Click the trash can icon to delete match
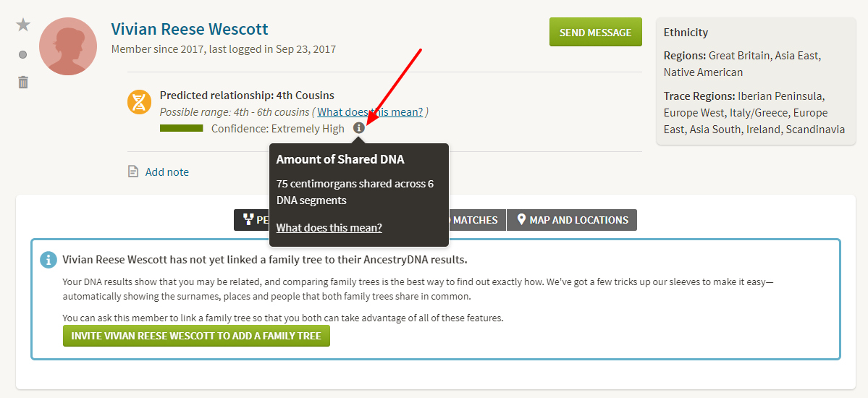Viewport: 868px width, 398px height. coord(22,82)
